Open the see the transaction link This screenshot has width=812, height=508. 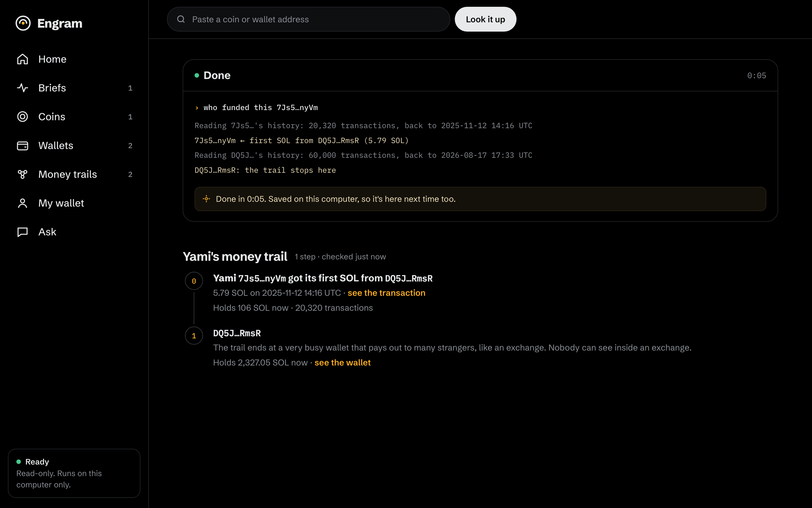[386, 293]
